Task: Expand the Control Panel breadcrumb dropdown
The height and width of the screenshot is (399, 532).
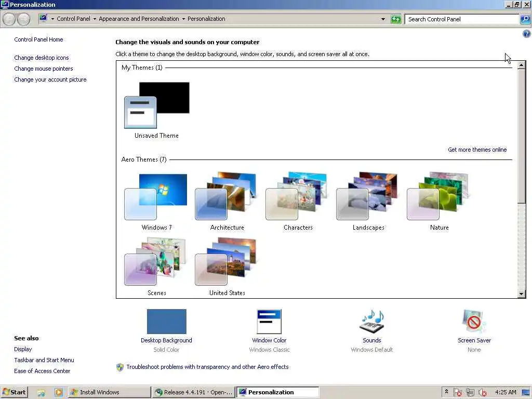Action: 95,19
